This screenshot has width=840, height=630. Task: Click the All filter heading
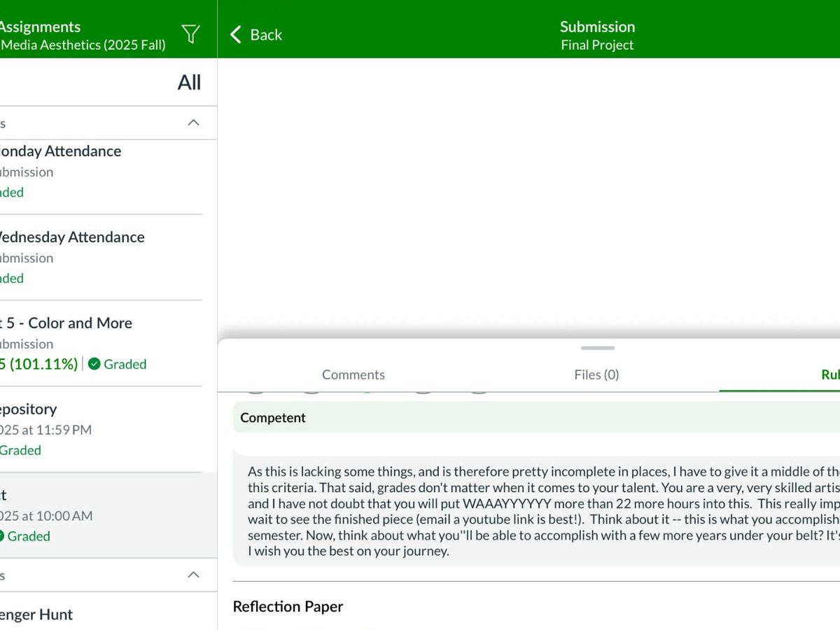point(189,83)
